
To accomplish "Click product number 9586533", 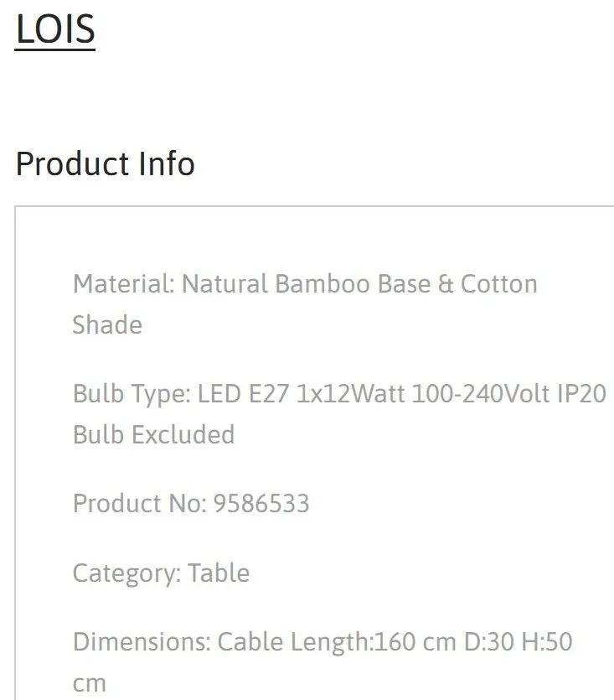I will coord(261,504).
